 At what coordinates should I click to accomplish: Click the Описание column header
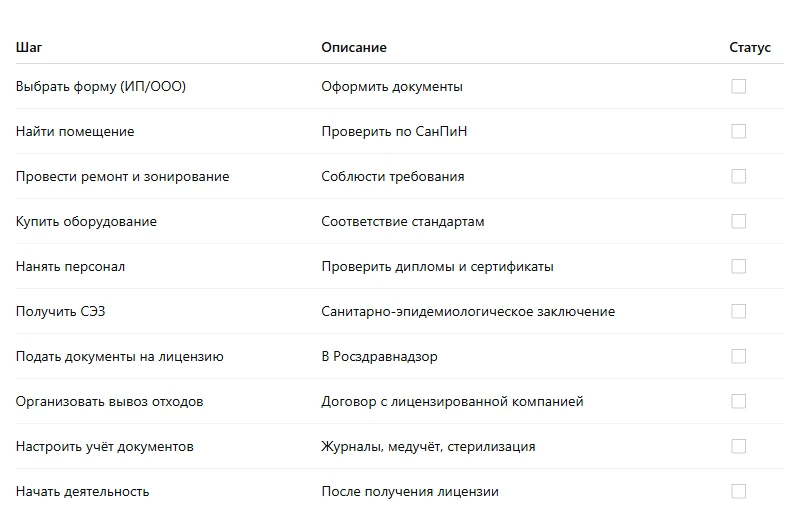[354, 47]
